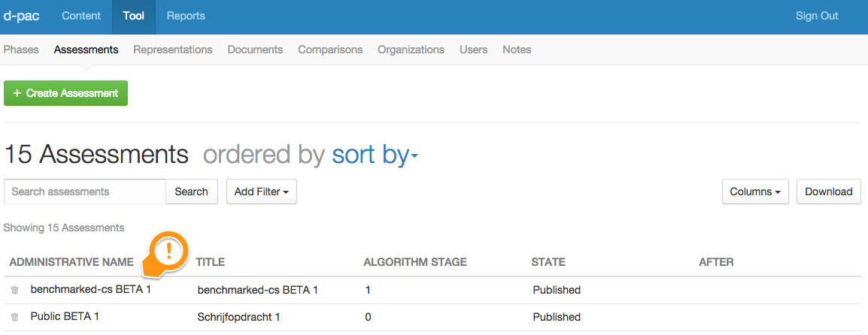Viewport: 868px width, 335px height.
Task: Navigate to the Organizations tab
Action: pos(411,50)
